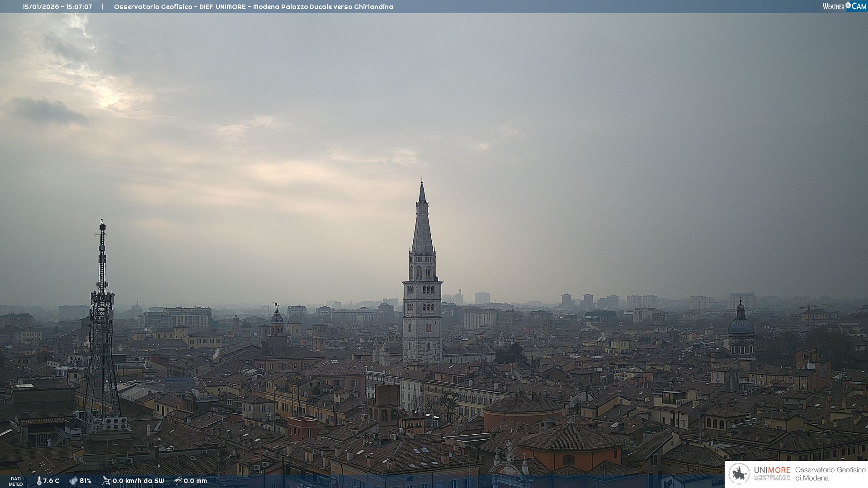Click the DATI METEO label
This screenshot has width=868, height=488.
pyautogui.click(x=15, y=481)
